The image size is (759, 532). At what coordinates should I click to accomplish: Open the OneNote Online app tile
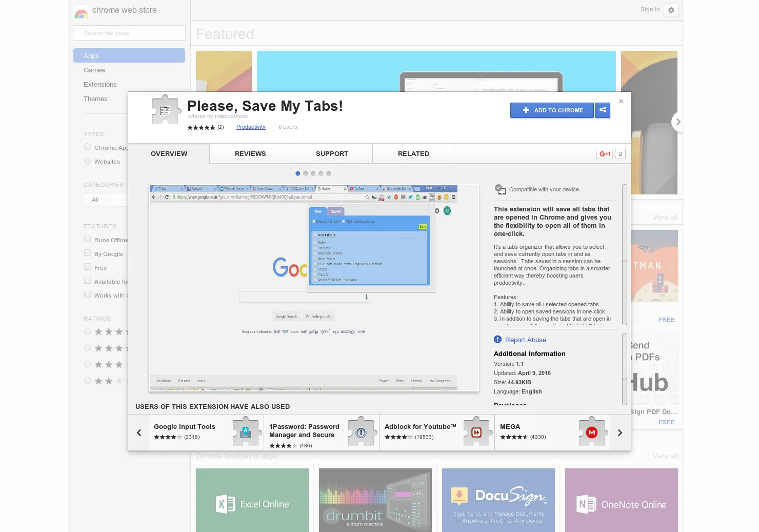click(622, 500)
